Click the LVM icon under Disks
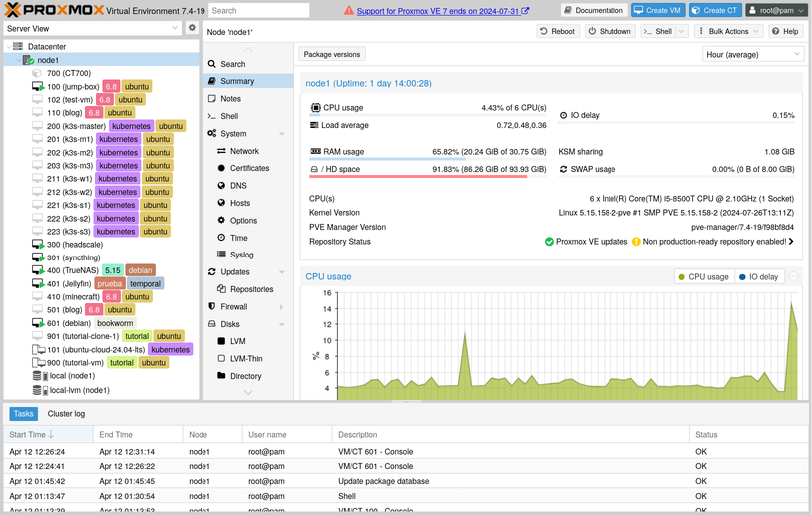 (221, 341)
